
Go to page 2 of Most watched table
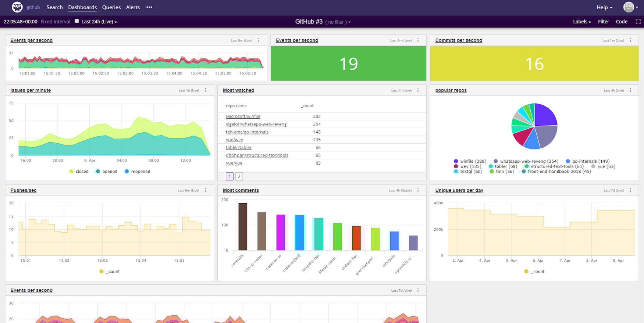click(x=239, y=176)
